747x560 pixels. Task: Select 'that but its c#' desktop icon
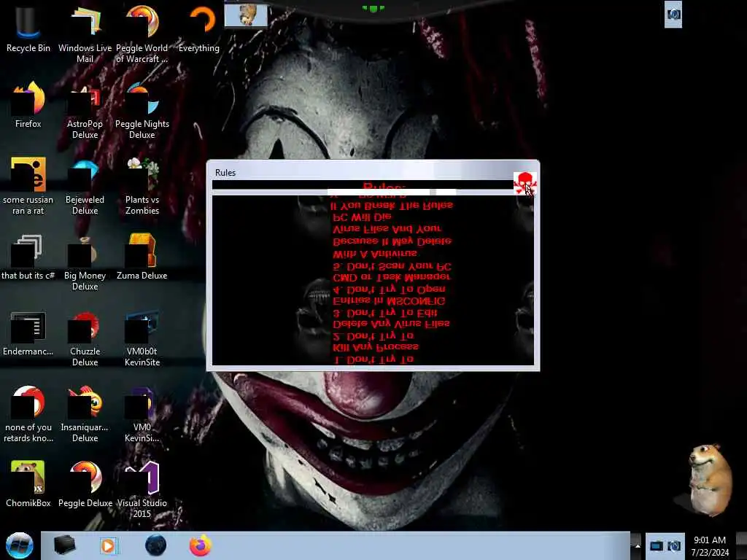(x=28, y=256)
